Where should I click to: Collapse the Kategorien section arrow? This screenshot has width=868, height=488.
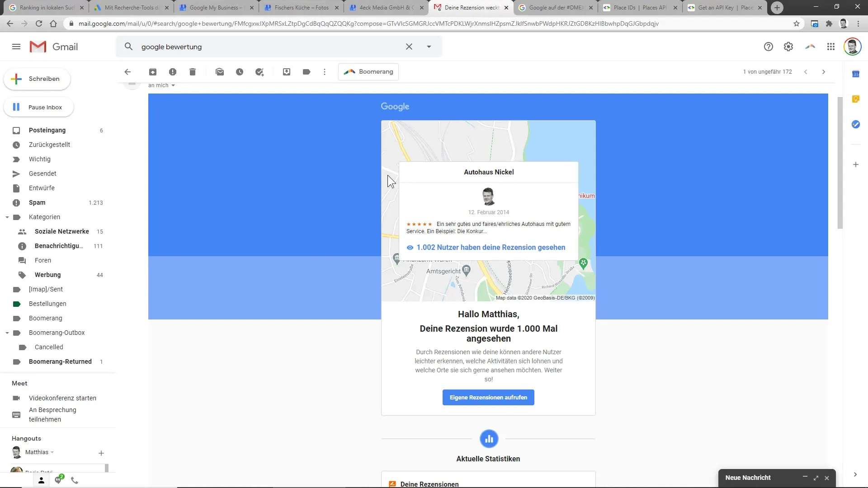(x=7, y=217)
